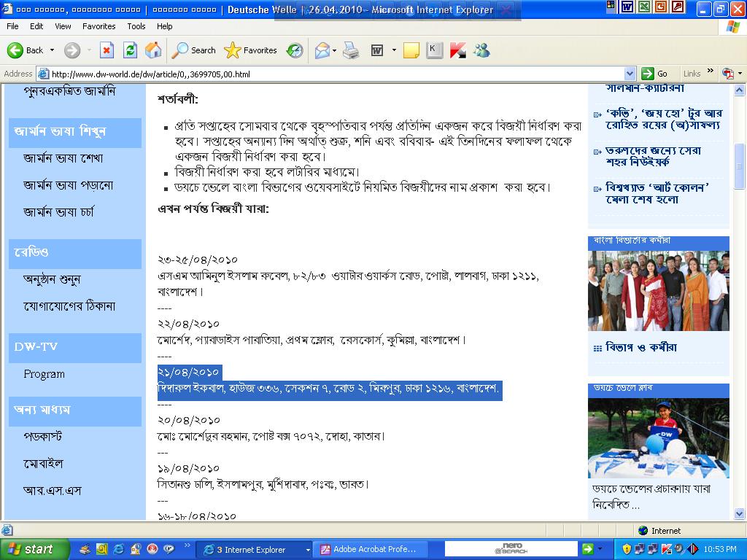The height and width of the screenshot is (560, 747).
Task: Click the Forward navigation arrow
Action: coord(72,50)
